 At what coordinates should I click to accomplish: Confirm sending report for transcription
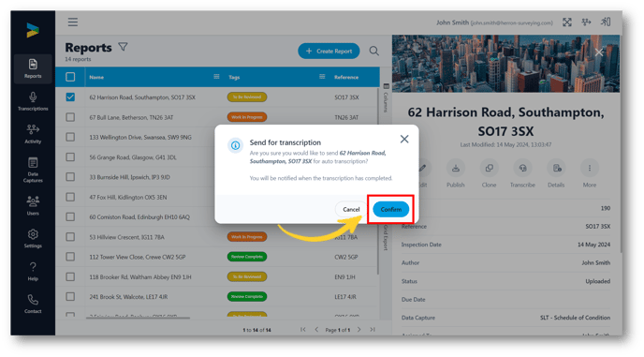tap(390, 209)
